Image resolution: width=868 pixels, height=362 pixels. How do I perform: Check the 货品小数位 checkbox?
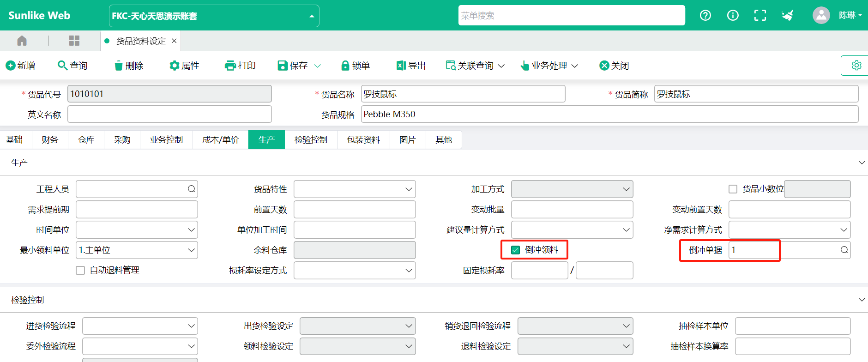click(x=733, y=189)
